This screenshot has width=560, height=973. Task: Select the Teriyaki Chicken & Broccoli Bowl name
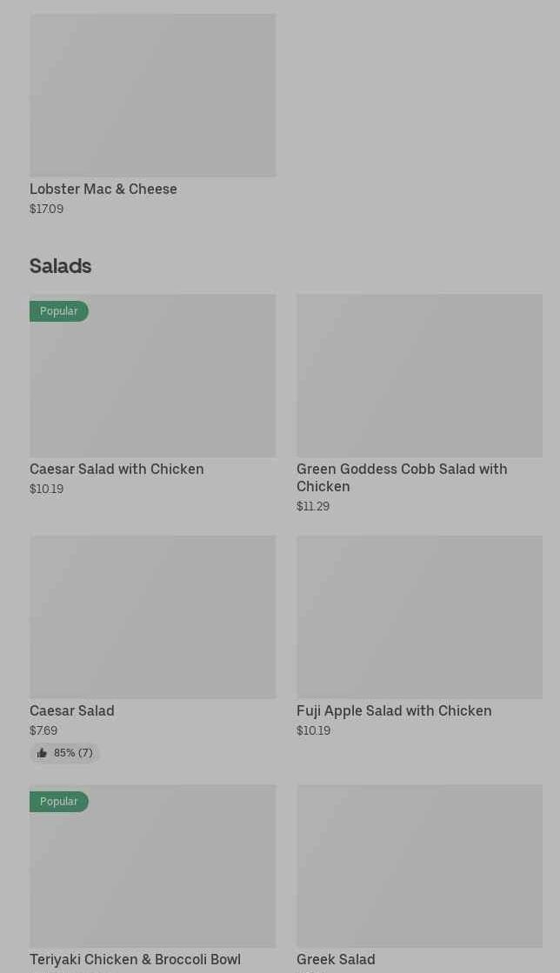click(x=135, y=959)
